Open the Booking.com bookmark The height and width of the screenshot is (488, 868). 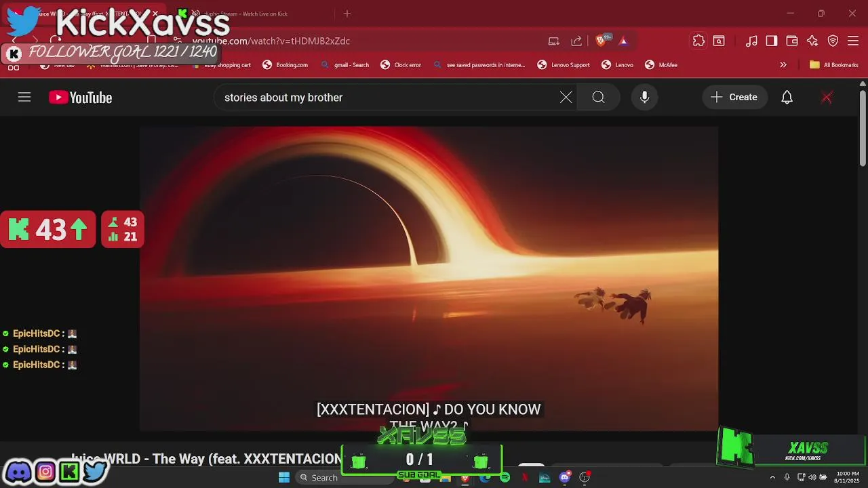(285, 65)
